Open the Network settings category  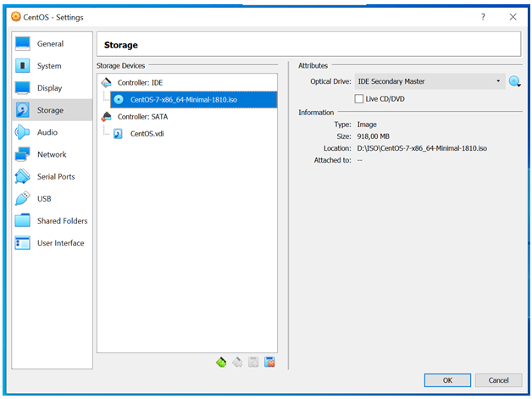[x=52, y=154]
